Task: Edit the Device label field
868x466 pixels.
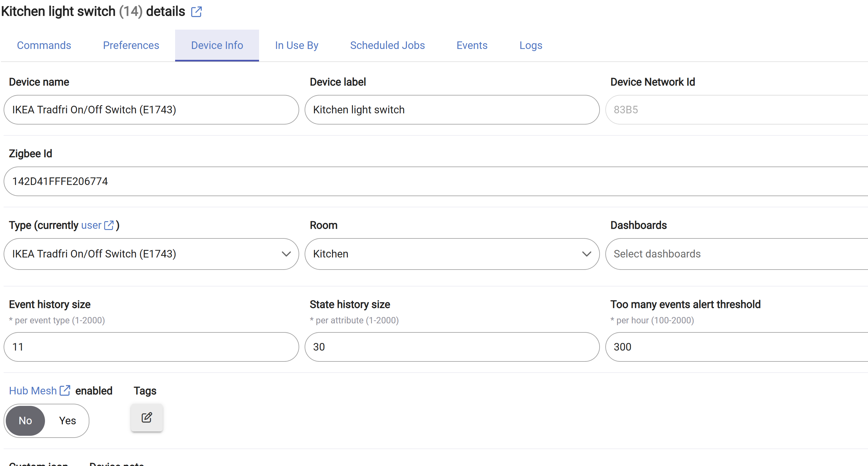Action: (x=452, y=110)
